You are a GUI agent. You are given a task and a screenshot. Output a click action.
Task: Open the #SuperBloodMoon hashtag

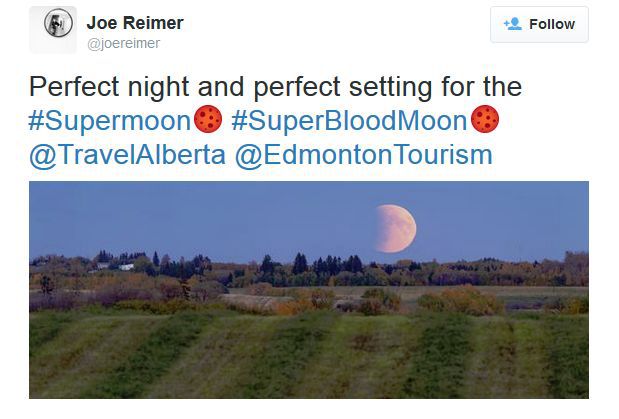349,121
